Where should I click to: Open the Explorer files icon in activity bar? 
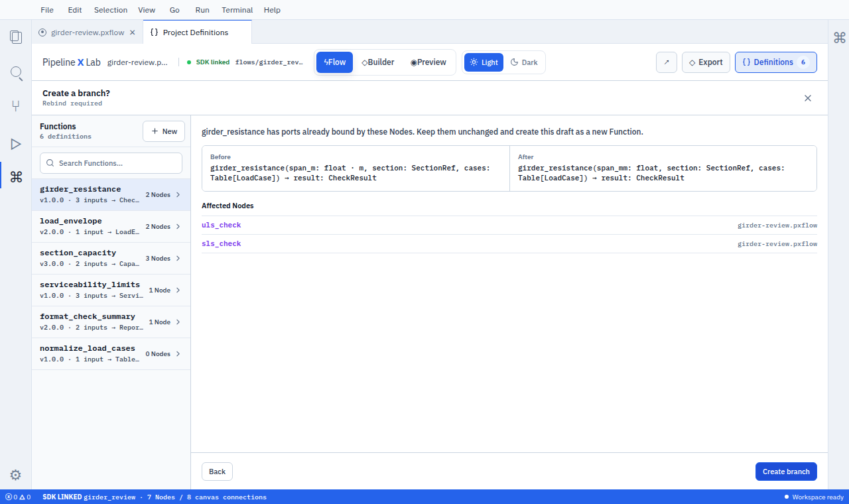(16, 37)
